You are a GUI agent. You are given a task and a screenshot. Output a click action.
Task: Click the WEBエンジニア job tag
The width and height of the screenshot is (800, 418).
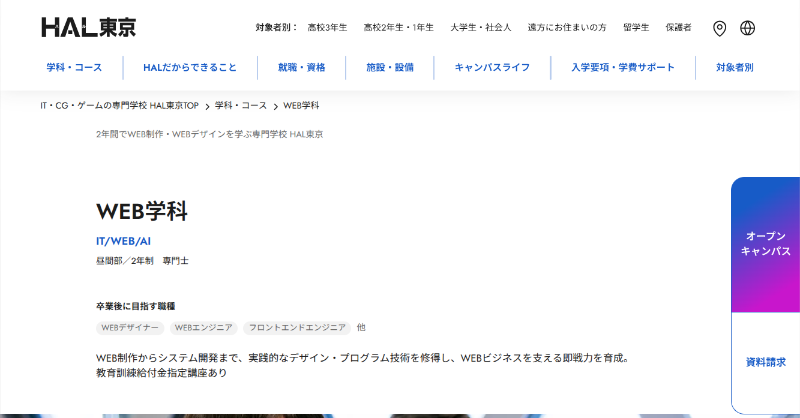pyautogui.click(x=204, y=328)
